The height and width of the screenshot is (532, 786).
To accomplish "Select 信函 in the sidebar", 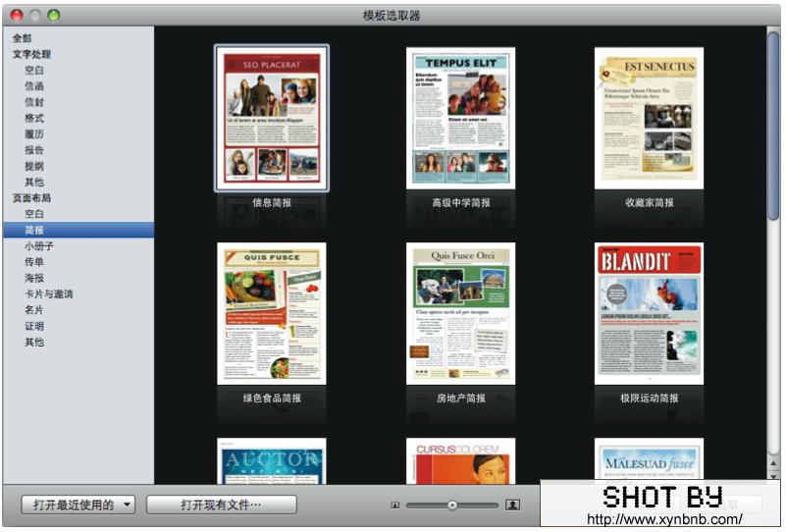I will click(x=34, y=86).
